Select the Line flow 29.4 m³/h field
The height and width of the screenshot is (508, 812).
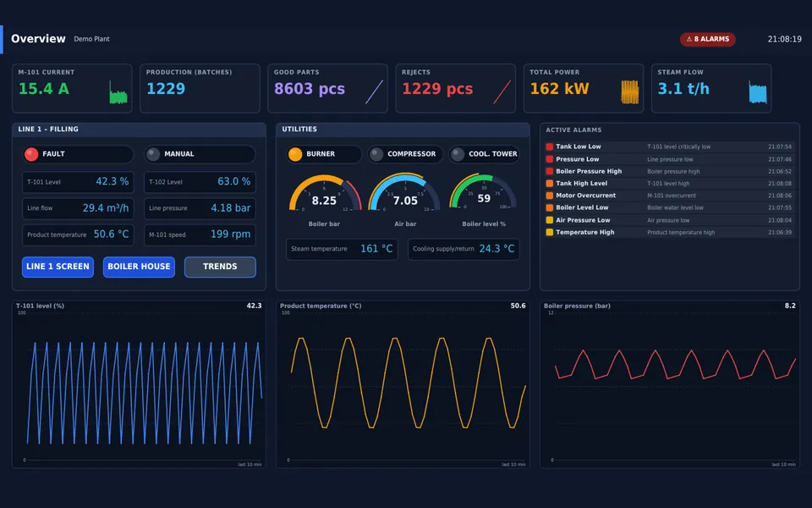click(x=78, y=208)
